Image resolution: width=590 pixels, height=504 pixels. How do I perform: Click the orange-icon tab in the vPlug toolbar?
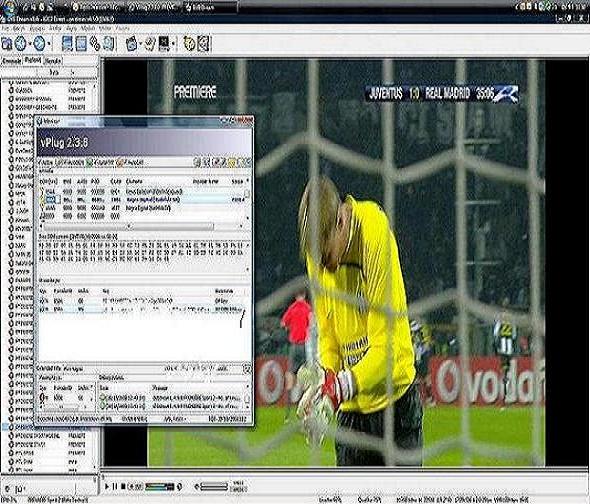click(130, 163)
